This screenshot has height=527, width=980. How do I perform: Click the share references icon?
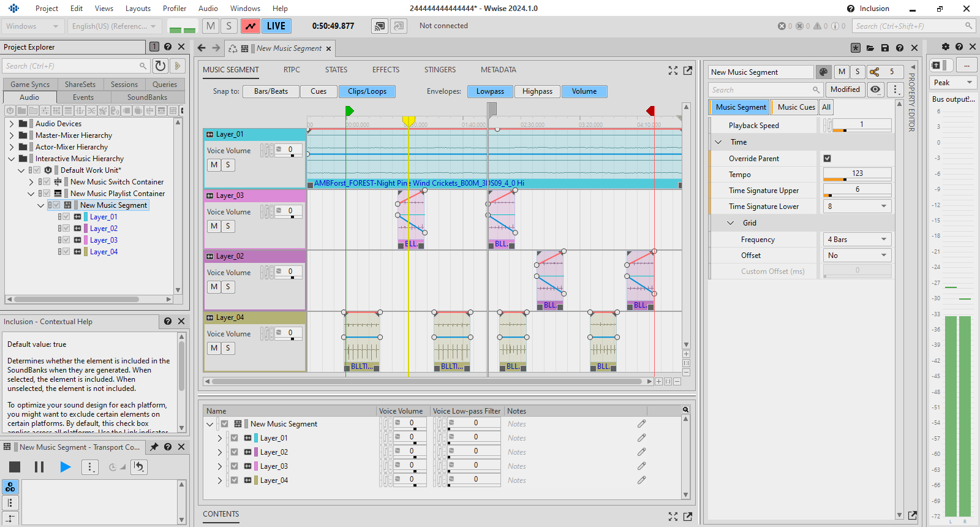pyautogui.click(x=874, y=72)
